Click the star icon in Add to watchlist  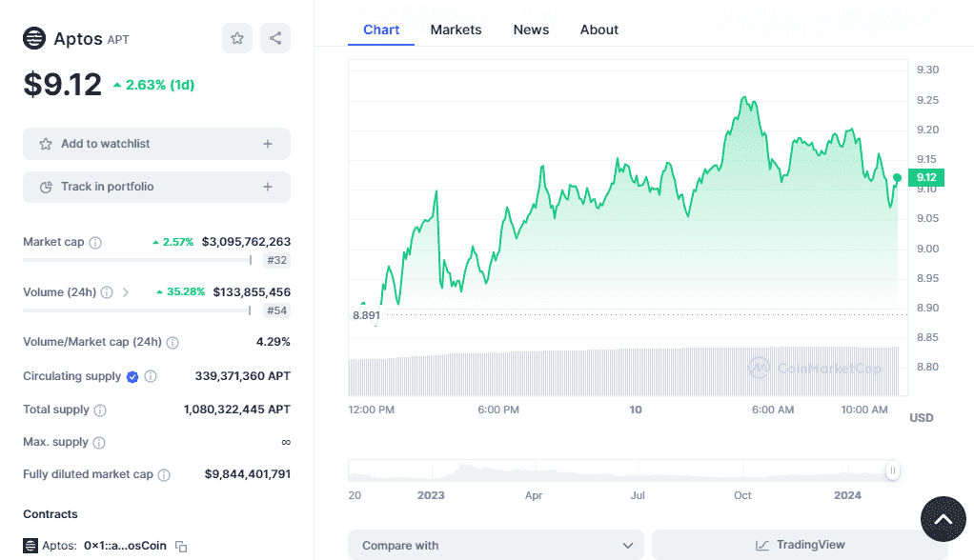(46, 144)
